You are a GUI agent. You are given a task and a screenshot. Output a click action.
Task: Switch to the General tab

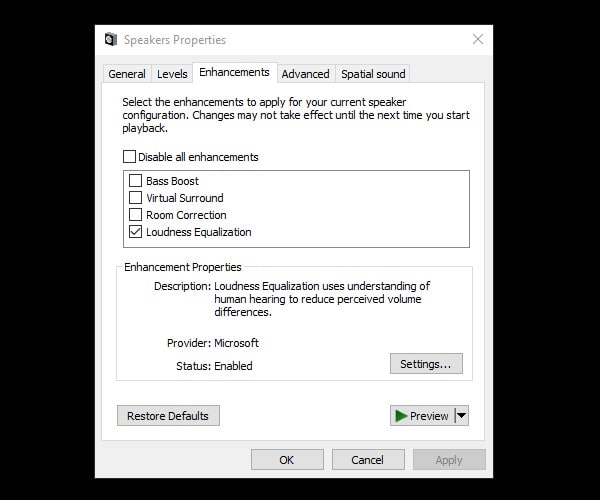(127, 74)
